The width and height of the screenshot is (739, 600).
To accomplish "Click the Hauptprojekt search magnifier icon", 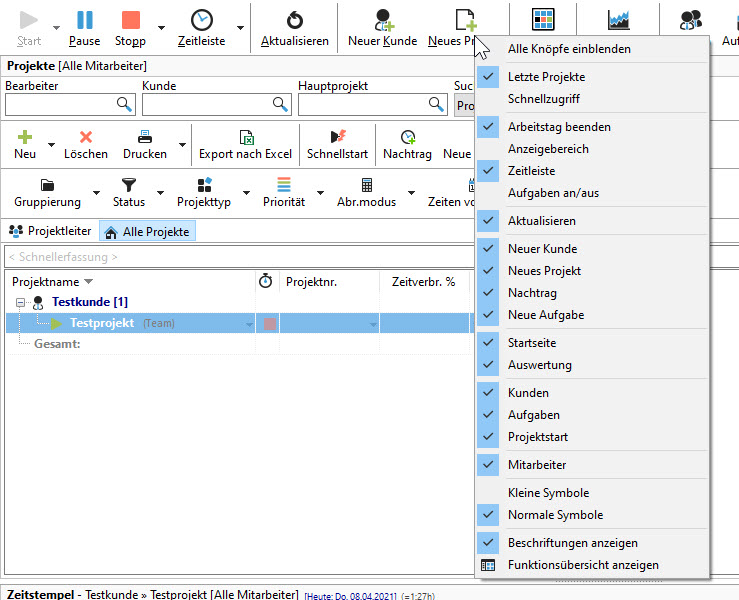I will click(x=436, y=104).
